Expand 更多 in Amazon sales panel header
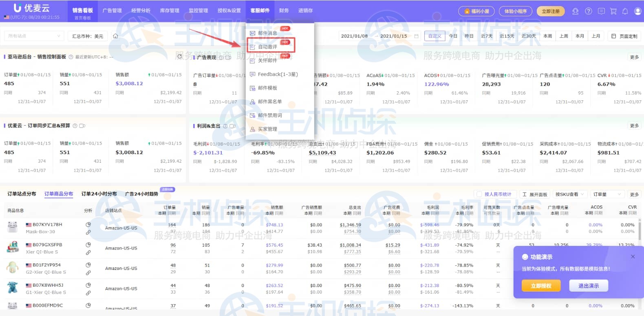644x316 pixels. [x=635, y=57]
